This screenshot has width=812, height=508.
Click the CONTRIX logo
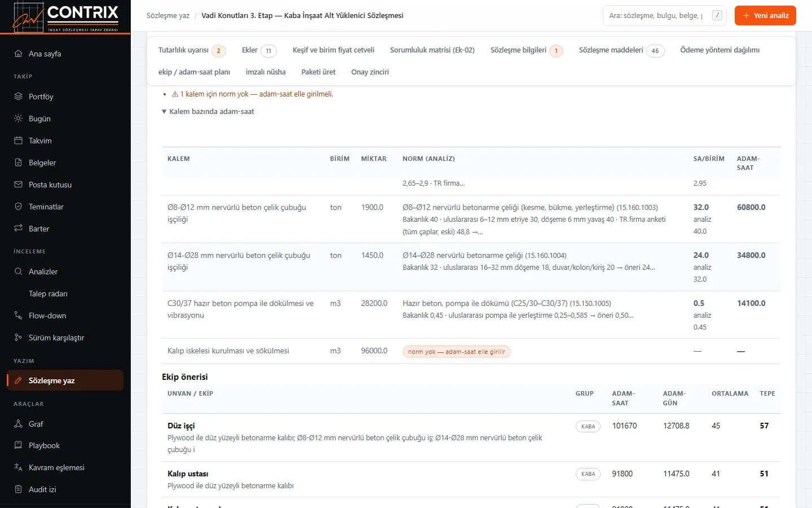[65, 16]
